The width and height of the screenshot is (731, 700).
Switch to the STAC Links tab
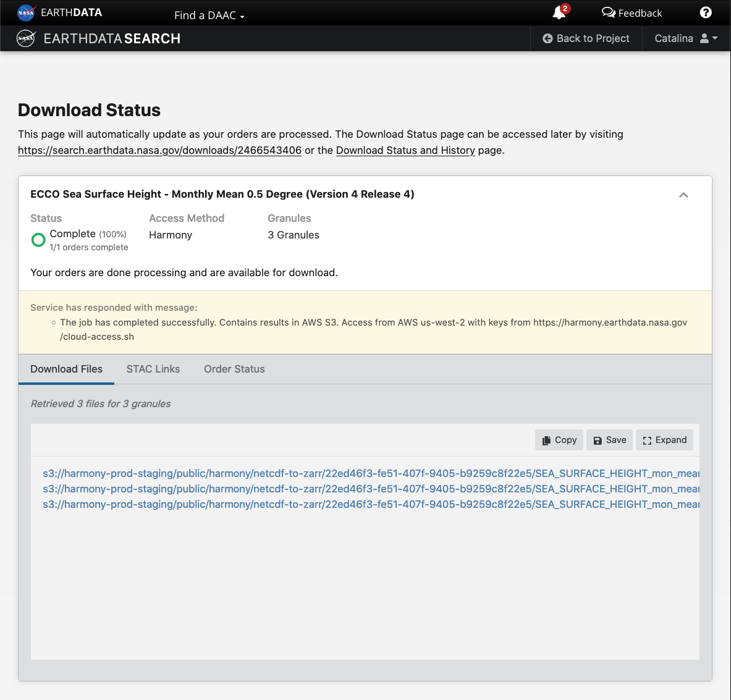pos(153,369)
